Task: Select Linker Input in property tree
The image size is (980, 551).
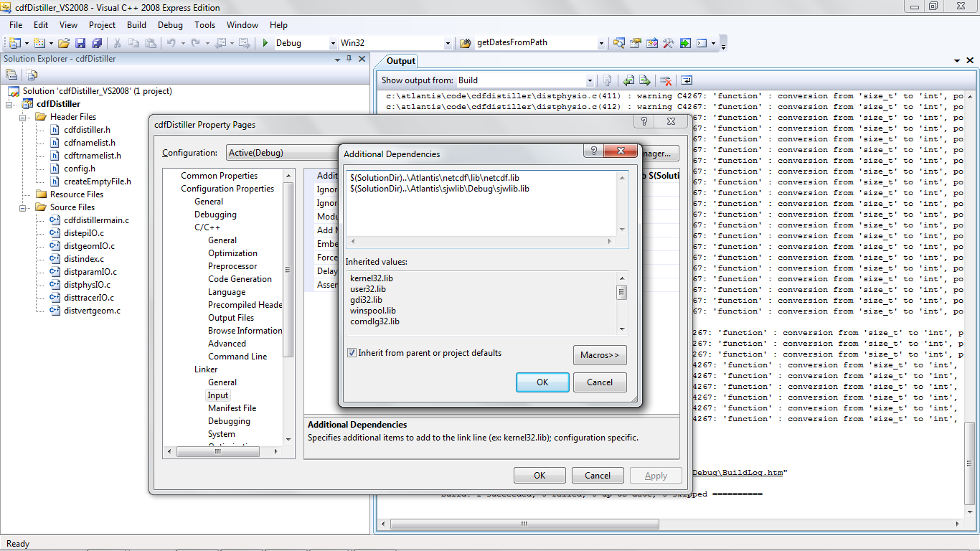Action: coord(218,395)
